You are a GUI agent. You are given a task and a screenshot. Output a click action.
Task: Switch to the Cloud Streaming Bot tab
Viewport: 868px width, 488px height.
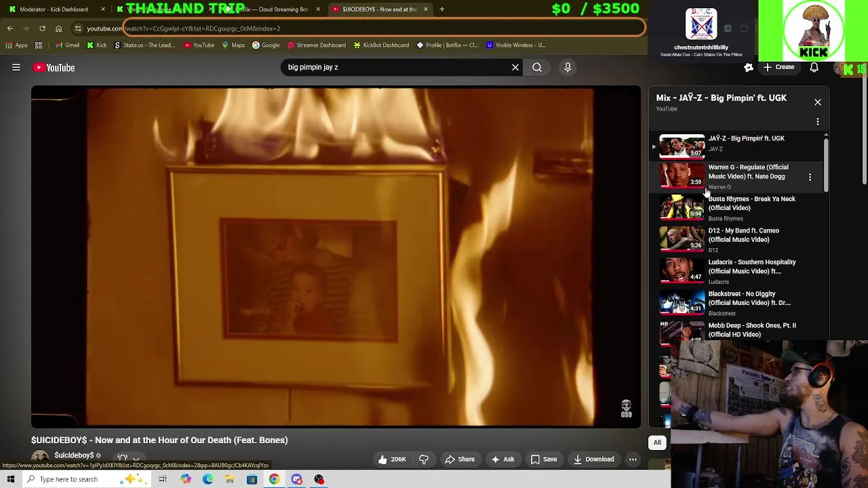tap(271, 9)
